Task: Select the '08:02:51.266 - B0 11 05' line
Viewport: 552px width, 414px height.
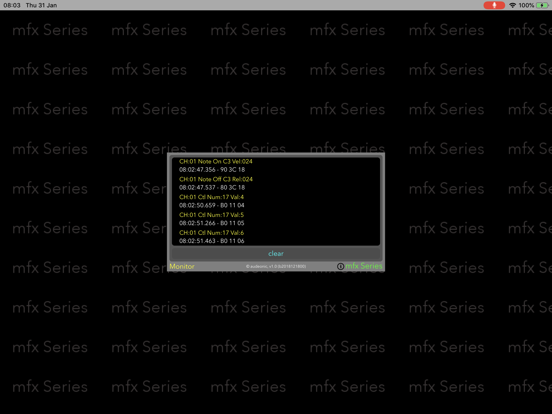Action: pos(212,223)
